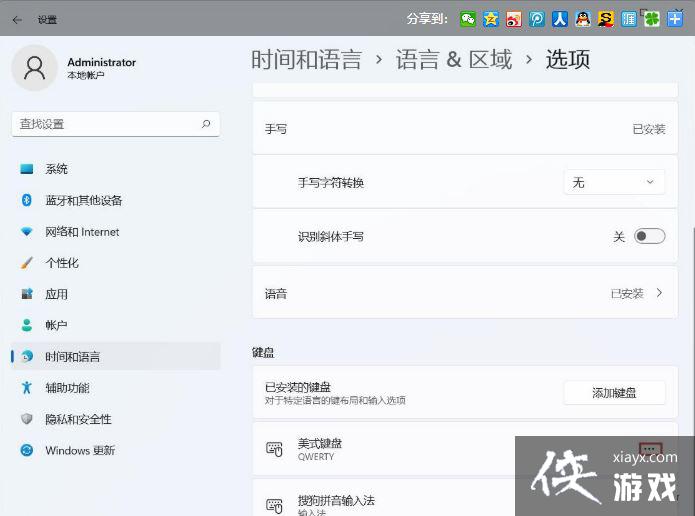This screenshot has width=695, height=516.
Task: Click the WeChat share icon
Action: (x=468, y=19)
